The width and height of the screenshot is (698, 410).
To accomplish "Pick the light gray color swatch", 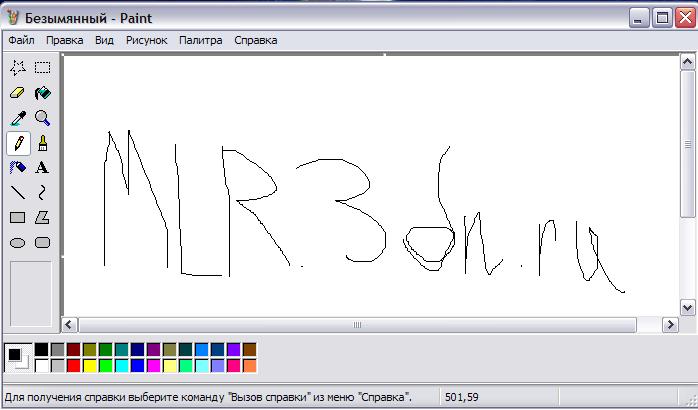I will click(57, 365).
